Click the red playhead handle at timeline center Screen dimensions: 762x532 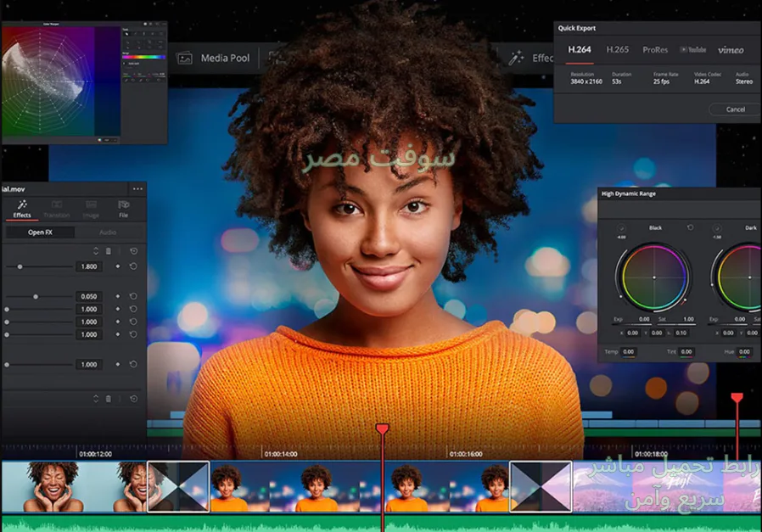382,429
